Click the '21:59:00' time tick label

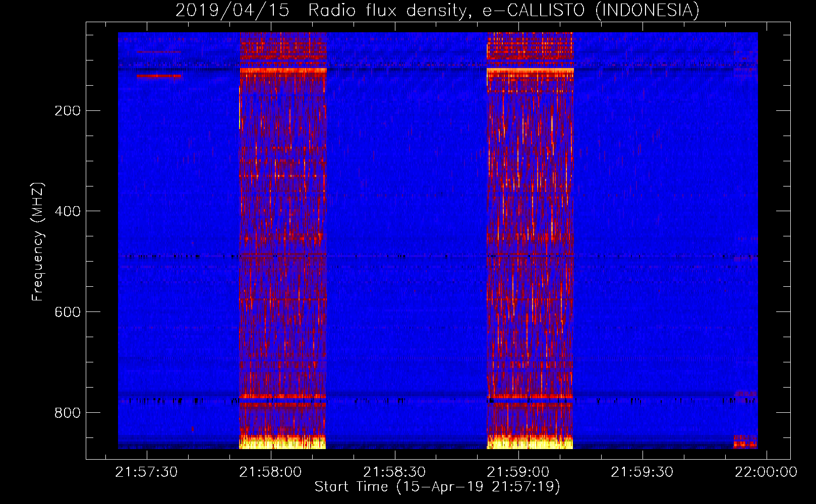(x=518, y=472)
